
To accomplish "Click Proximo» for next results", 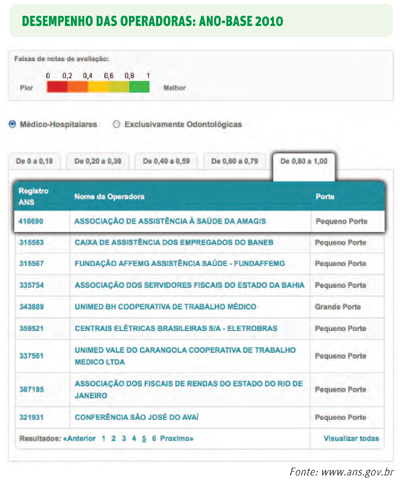I will point(177,438).
